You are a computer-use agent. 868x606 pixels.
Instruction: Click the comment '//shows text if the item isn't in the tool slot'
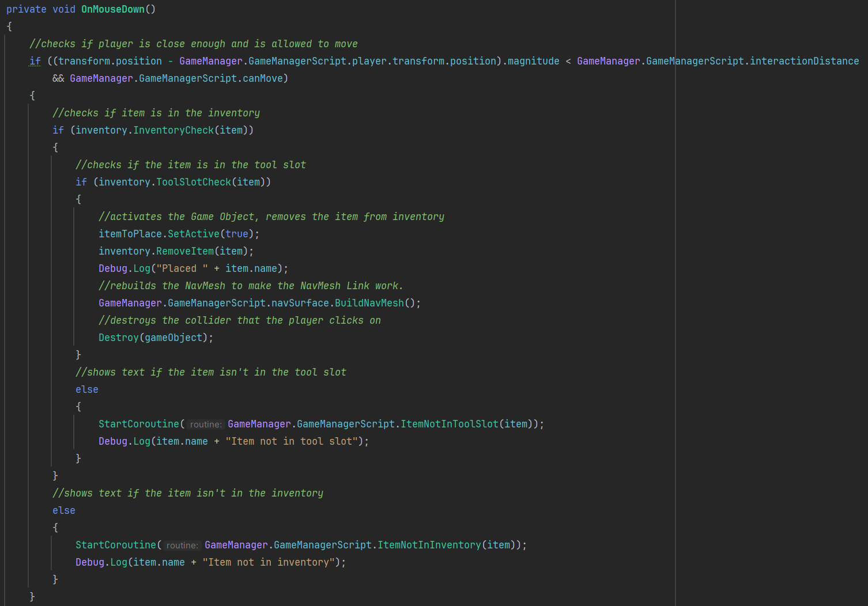211,372
